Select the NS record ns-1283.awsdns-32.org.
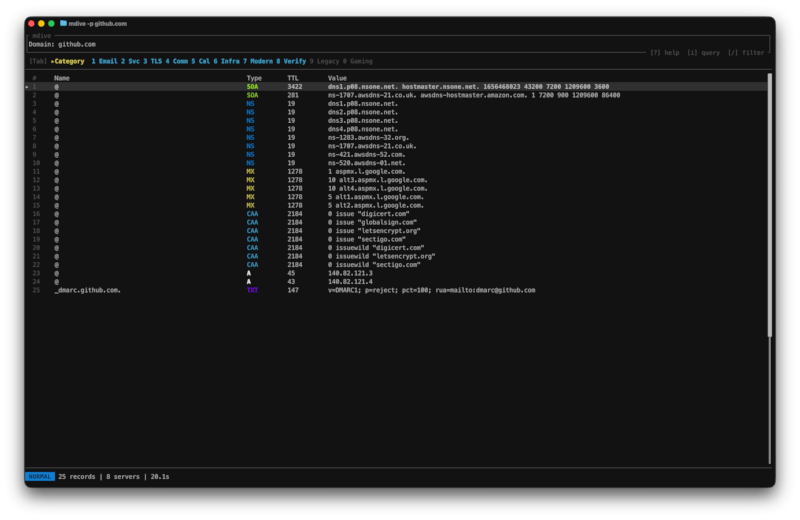This screenshot has width=800, height=520. coord(396,138)
